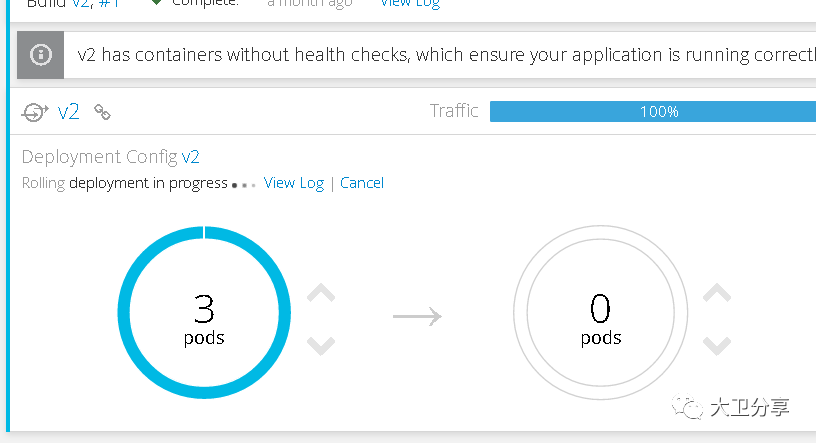The width and height of the screenshot is (816, 443).
Task: Scale up the 3 pods deployment
Action: tap(321, 293)
